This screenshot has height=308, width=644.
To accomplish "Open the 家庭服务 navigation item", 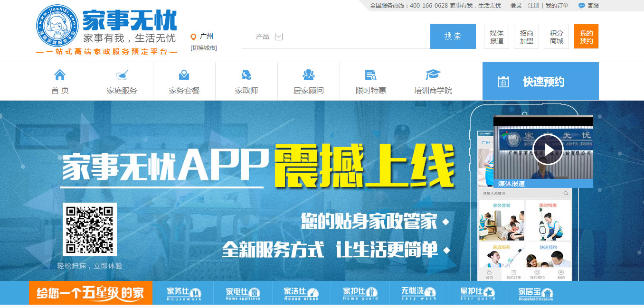I will pos(122,81).
